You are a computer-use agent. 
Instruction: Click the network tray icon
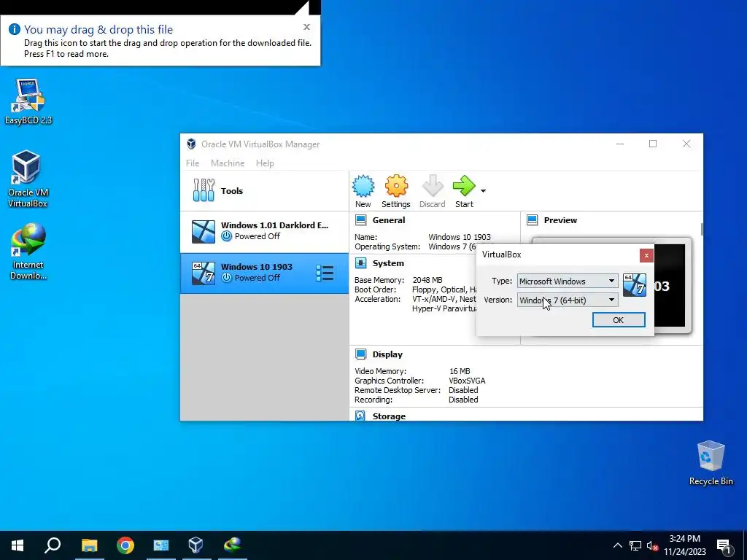[x=635, y=545]
